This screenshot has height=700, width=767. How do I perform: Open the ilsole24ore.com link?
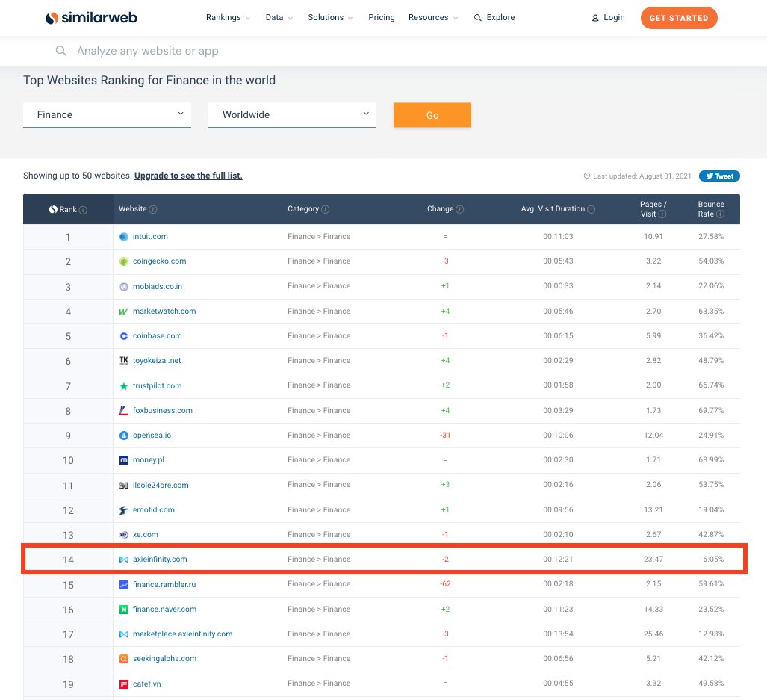click(161, 486)
